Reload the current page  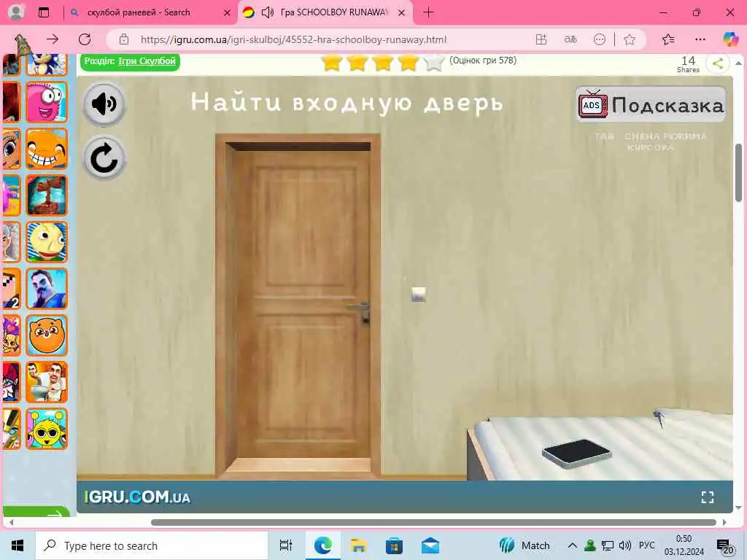point(85,39)
